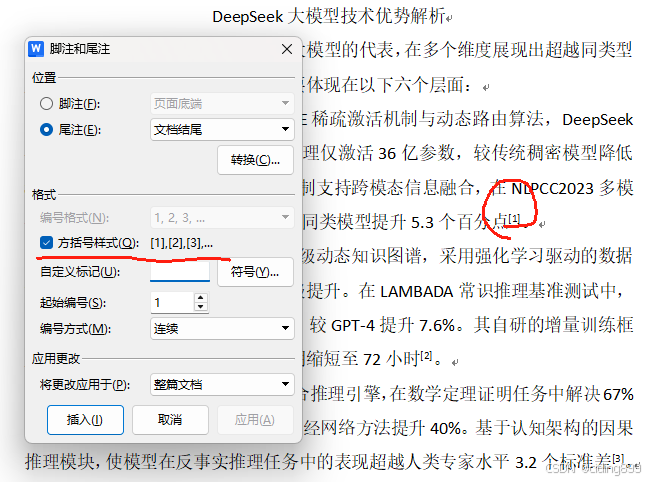Click the 取消 button
Viewport: 654px width, 482px height.
point(170,420)
